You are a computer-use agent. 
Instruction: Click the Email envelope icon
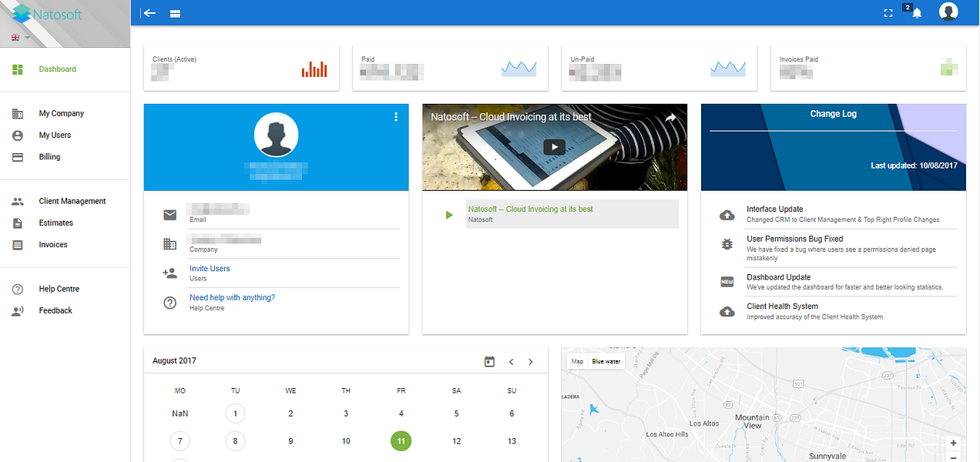[x=170, y=215]
